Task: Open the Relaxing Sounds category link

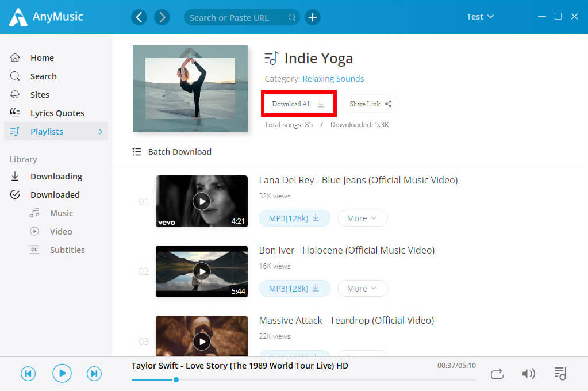Action: [x=333, y=79]
